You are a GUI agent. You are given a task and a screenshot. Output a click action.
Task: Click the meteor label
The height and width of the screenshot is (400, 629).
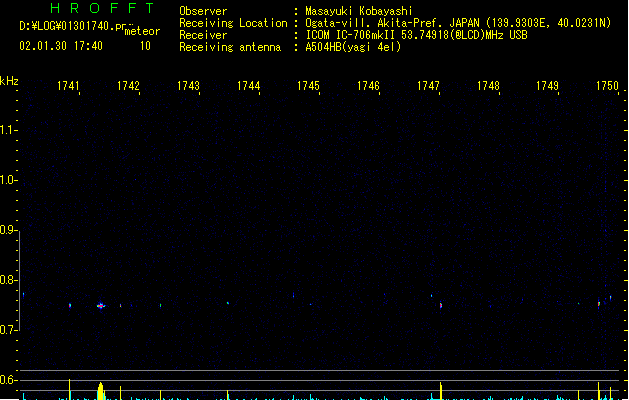[142, 31]
